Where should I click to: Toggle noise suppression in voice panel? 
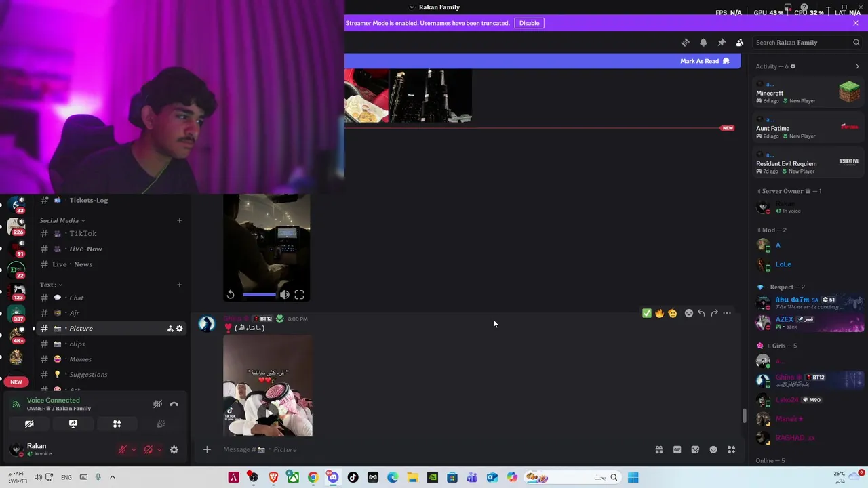pyautogui.click(x=157, y=404)
